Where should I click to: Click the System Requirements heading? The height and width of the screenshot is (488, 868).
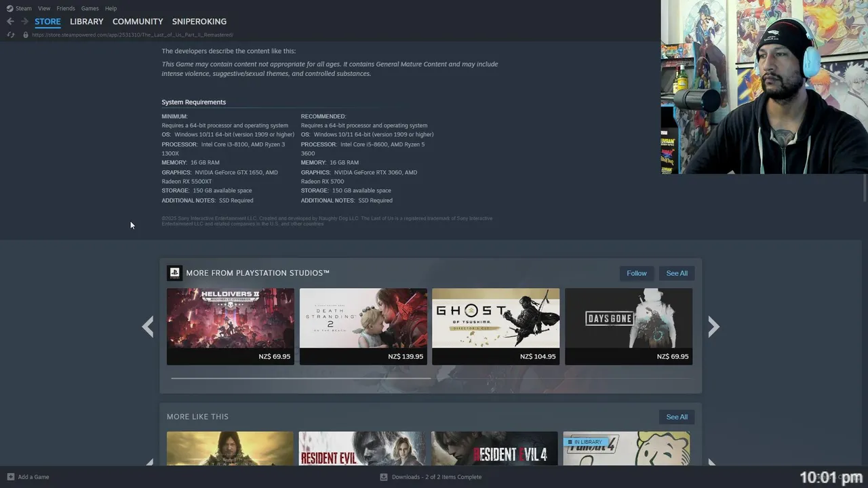coord(194,102)
